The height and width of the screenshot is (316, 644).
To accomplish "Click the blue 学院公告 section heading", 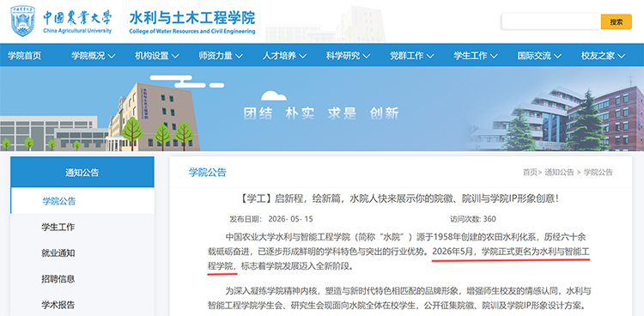I will click(x=208, y=173).
